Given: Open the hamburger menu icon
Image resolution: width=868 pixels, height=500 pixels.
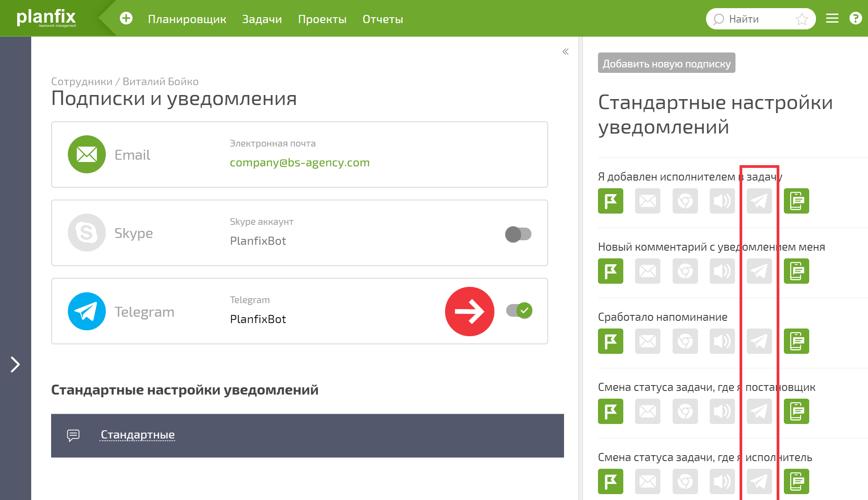Looking at the screenshot, I should point(832,19).
